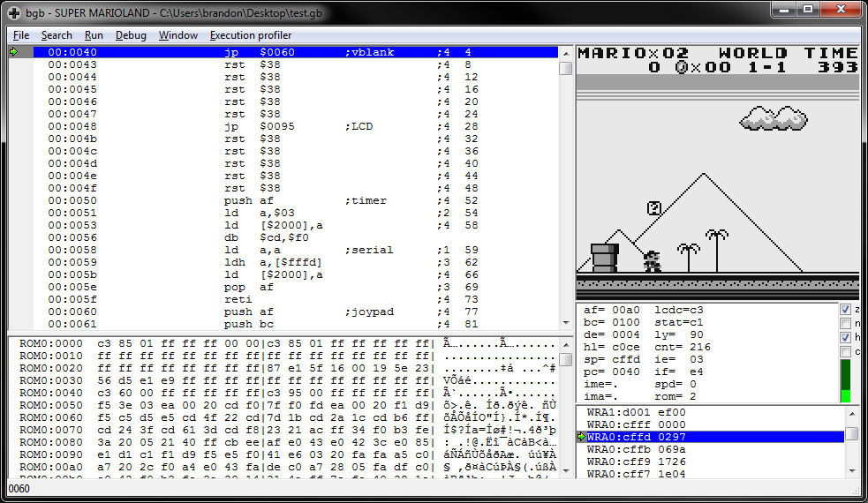Open the Run menu
Image resolution: width=868 pixels, height=503 pixels.
click(x=94, y=35)
